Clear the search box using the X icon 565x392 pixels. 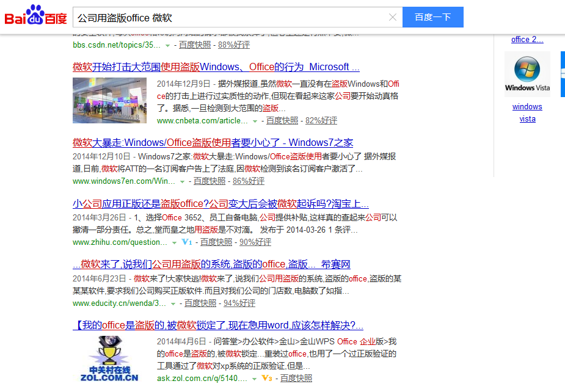coord(393,17)
